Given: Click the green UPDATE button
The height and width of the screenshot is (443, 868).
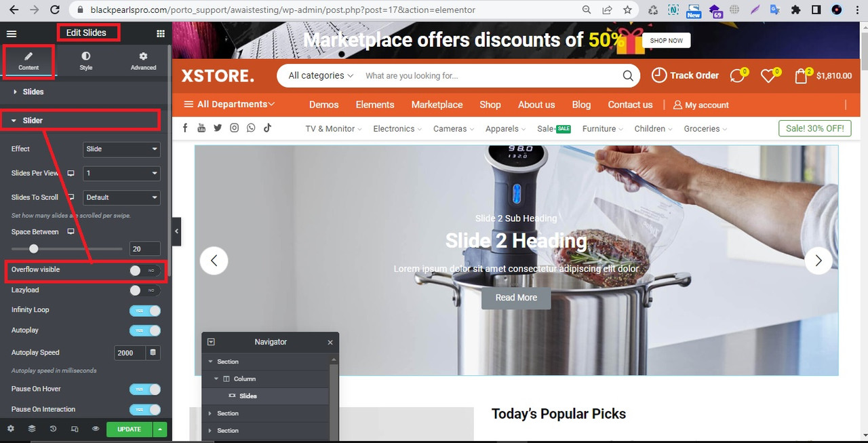Looking at the screenshot, I should tap(129, 429).
